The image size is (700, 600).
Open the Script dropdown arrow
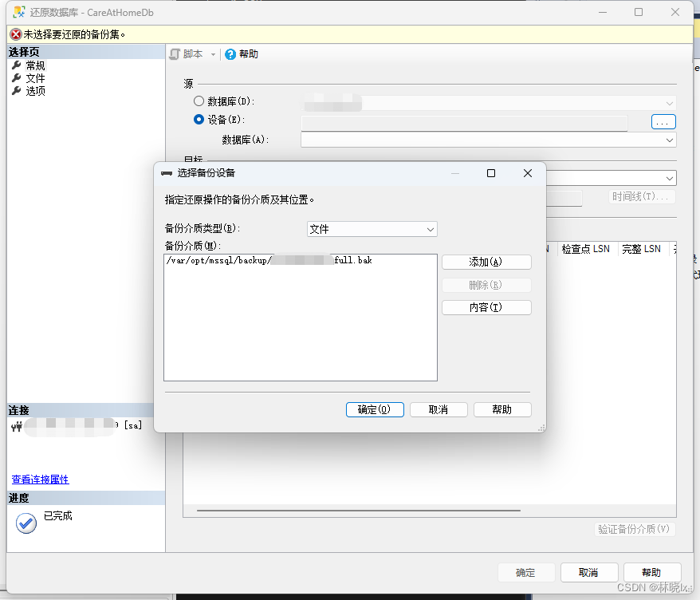coord(213,54)
